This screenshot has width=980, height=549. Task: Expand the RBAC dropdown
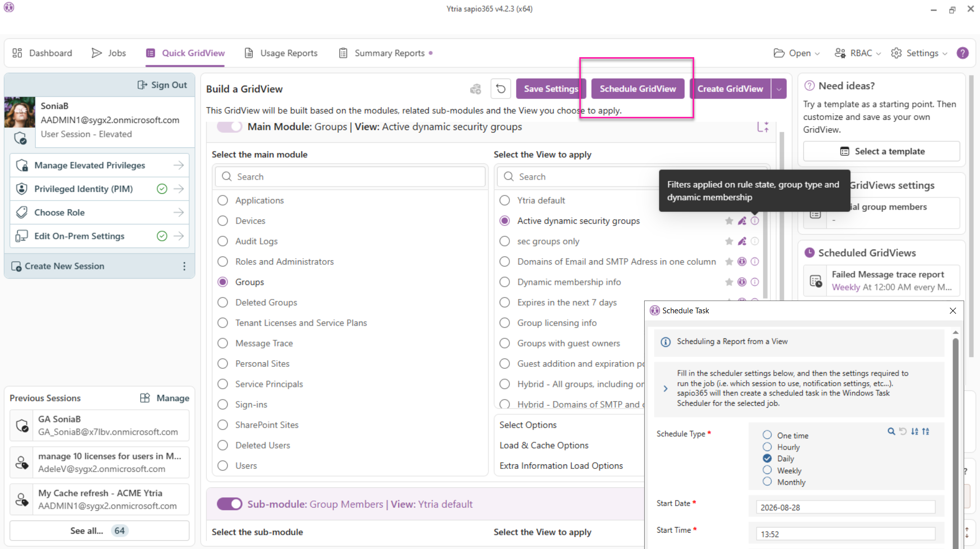click(857, 53)
